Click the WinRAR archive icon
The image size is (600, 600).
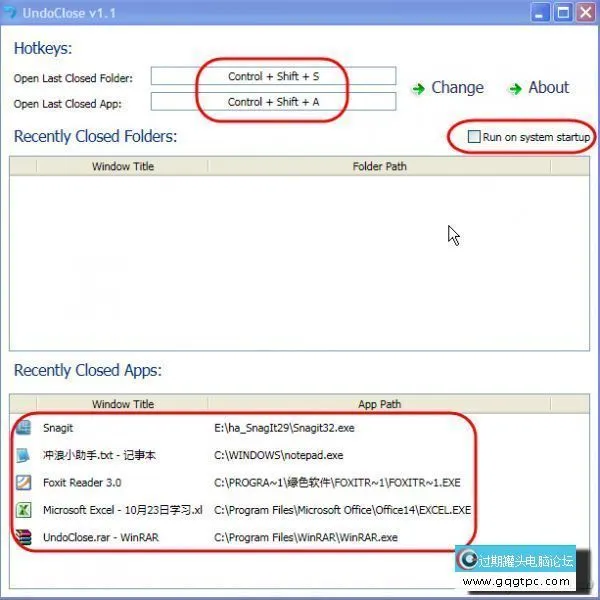pyautogui.click(x=24, y=537)
